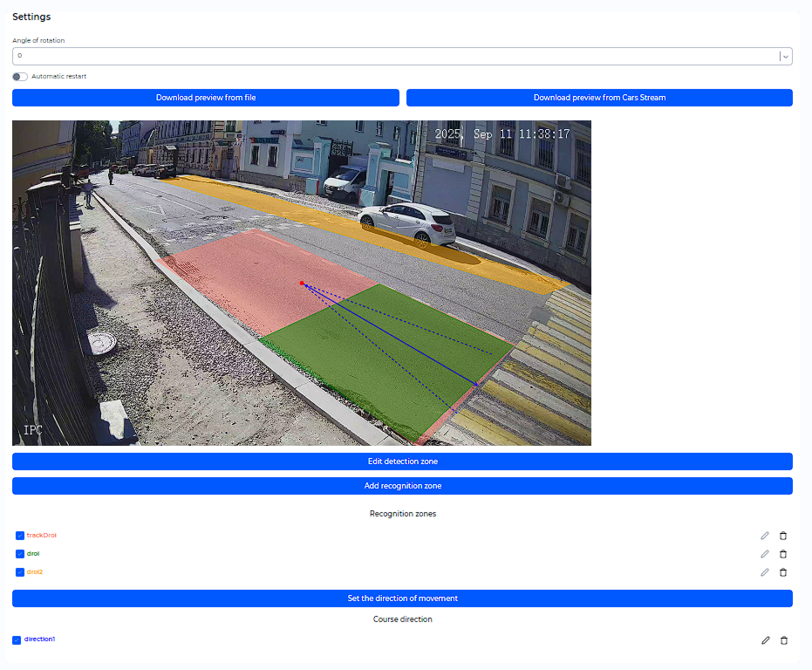The image size is (812, 670).
Task: Edit the trackDroi recognition zone
Action: tap(765, 535)
